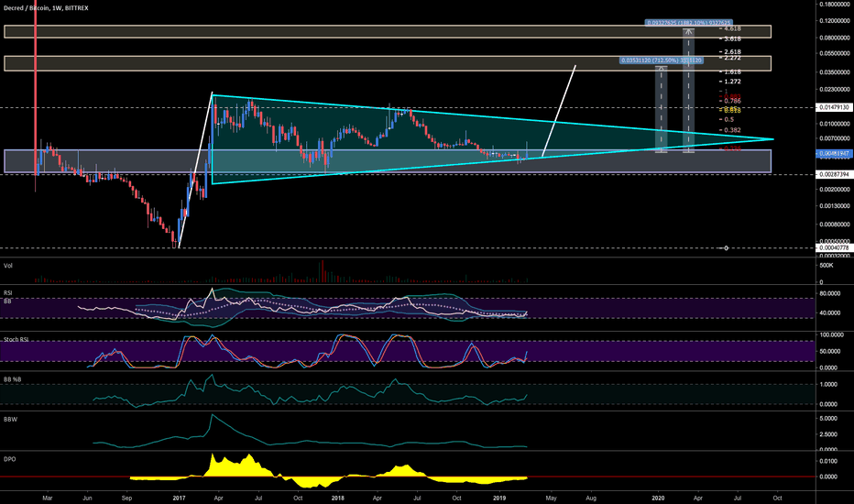Image resolution: width=854 pixels, height=504 pixels.
Task: Click the 1882.10% price range measurement label
Action: [x=688, y=23]
